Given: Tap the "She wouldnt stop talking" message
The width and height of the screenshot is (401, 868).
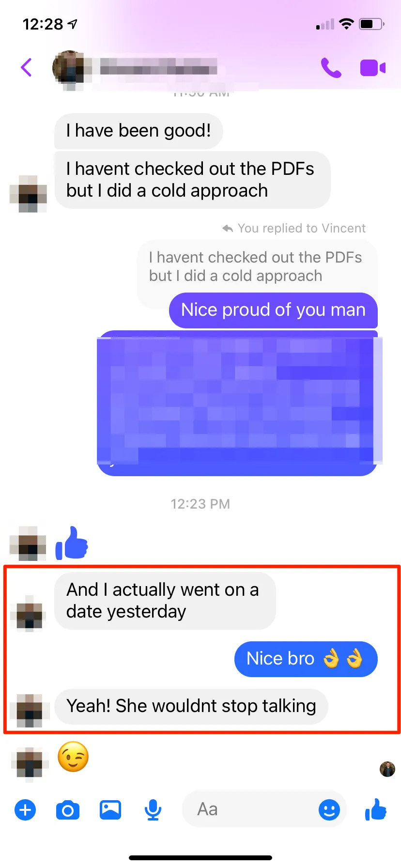Looking at the screenshot, I should tap(191, 706).
